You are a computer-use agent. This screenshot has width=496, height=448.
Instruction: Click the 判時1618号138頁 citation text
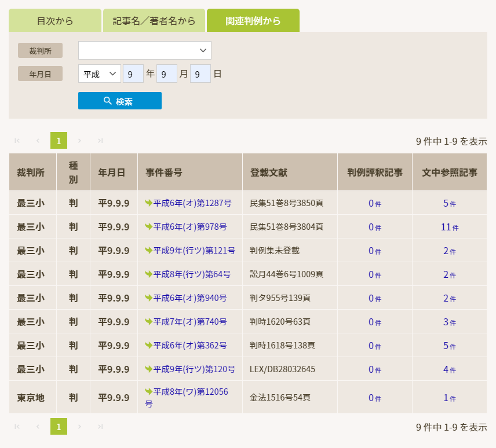[282, 345]
